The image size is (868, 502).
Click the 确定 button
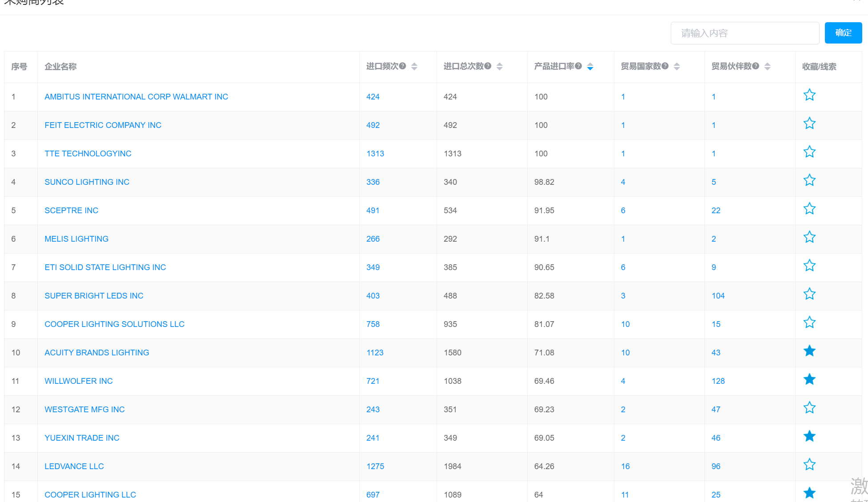coord(843,33)
